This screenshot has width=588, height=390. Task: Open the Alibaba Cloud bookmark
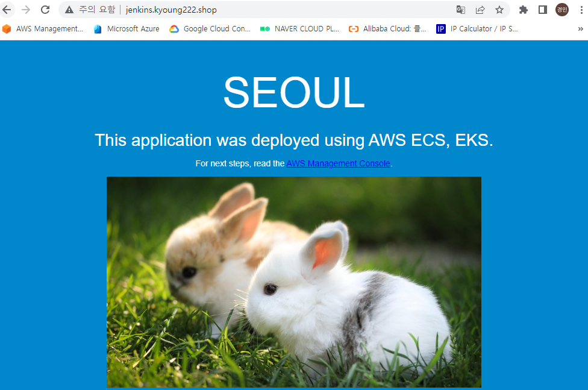pos(387,29)
